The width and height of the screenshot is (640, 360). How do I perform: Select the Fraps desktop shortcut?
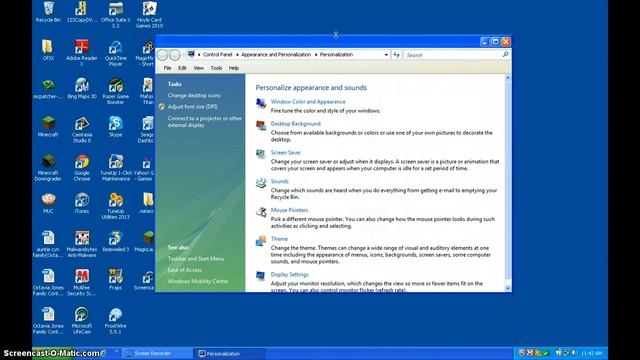(x=116, y=280)
